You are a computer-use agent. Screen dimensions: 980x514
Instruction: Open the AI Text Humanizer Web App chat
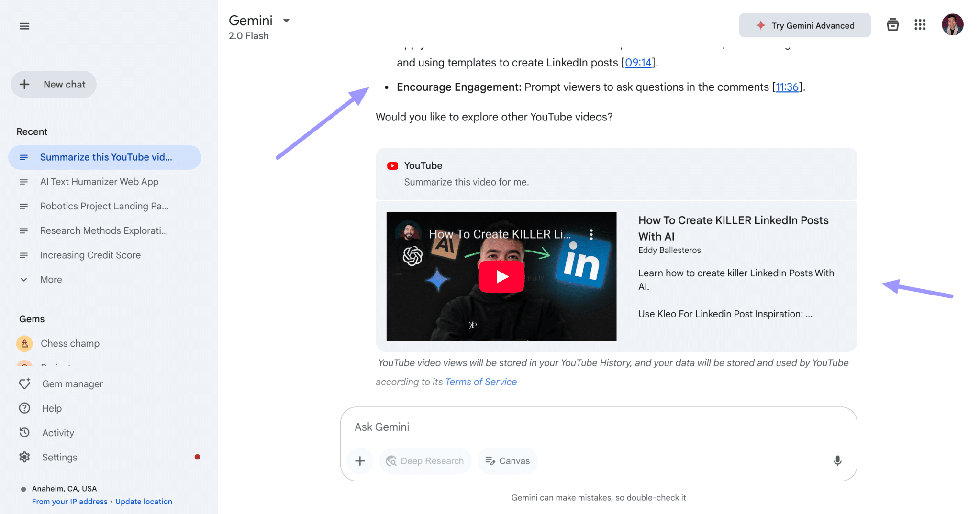pyautogui.click(x=99, y=182)
